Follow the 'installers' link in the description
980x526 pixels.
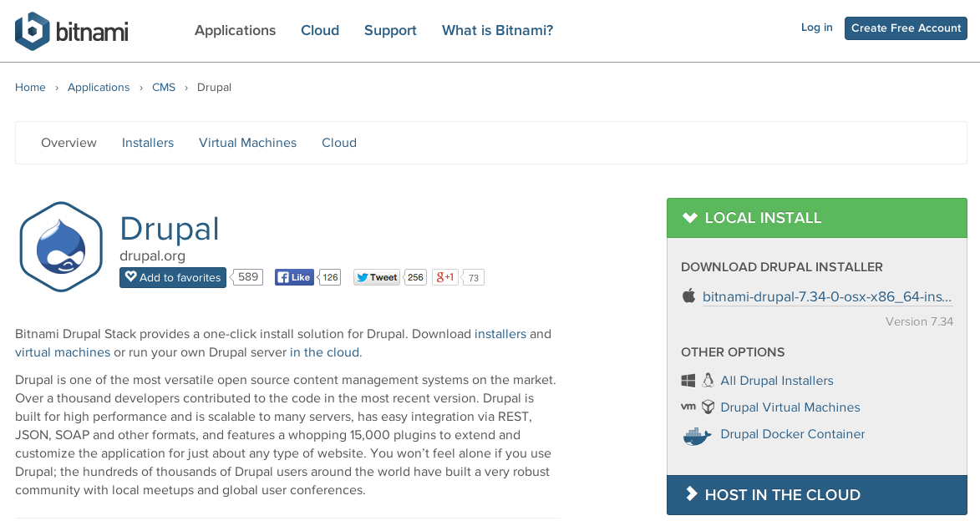click(500, 334)
